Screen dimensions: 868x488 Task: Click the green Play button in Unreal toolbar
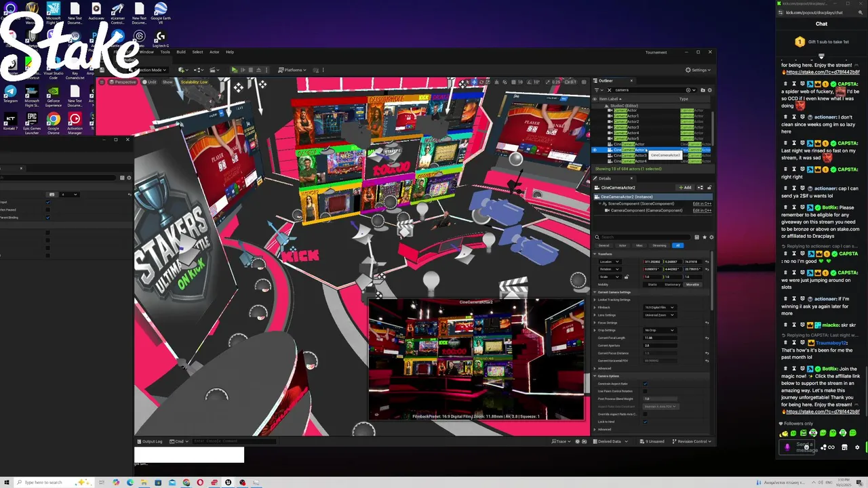pos(235,70)
